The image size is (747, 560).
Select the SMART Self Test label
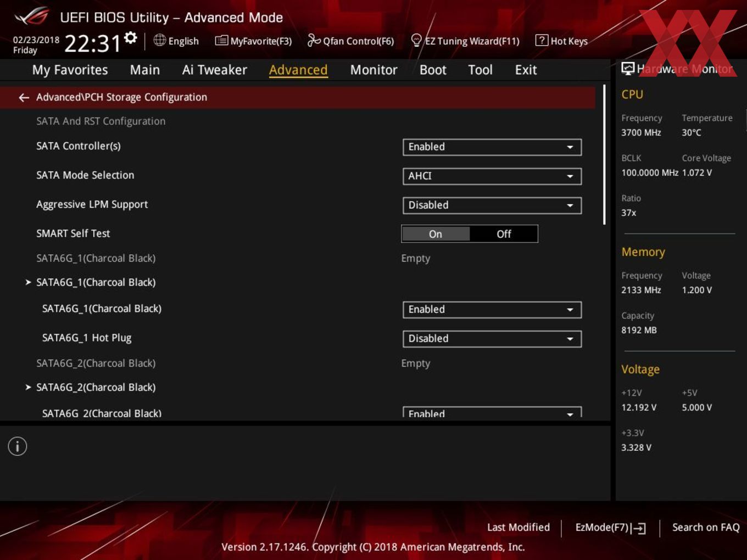[x=73, y=233]
